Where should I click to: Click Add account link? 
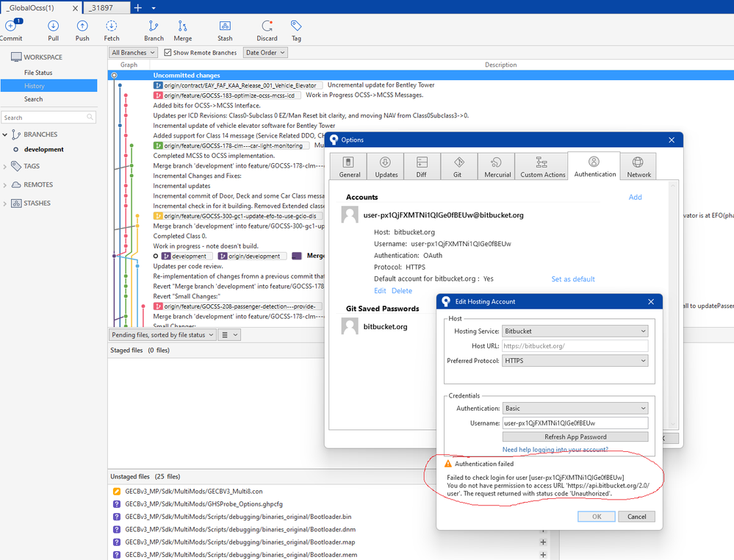[635, 197]
